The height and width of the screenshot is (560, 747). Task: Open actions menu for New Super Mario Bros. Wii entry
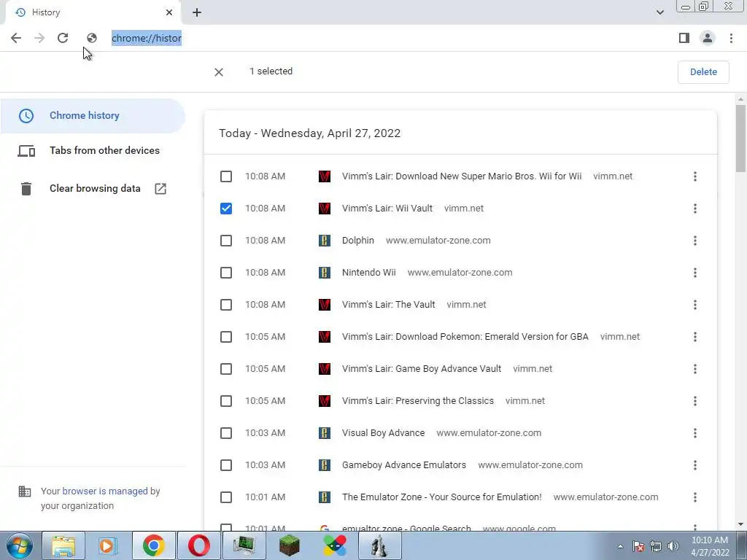click(x=695, y=176)
